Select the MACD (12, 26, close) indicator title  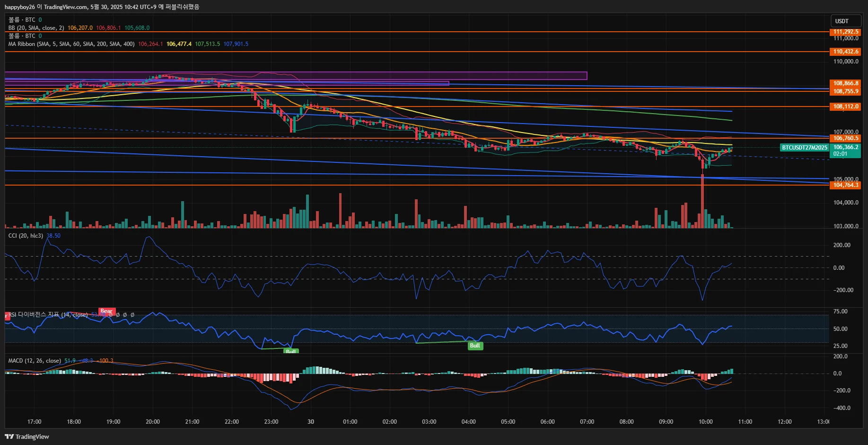(35, 361)
